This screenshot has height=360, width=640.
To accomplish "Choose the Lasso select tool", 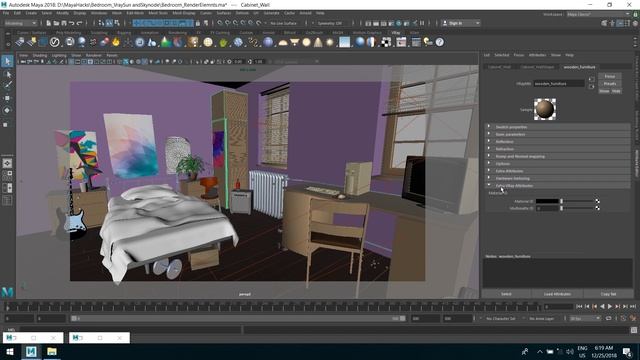I will click(7, 74).
